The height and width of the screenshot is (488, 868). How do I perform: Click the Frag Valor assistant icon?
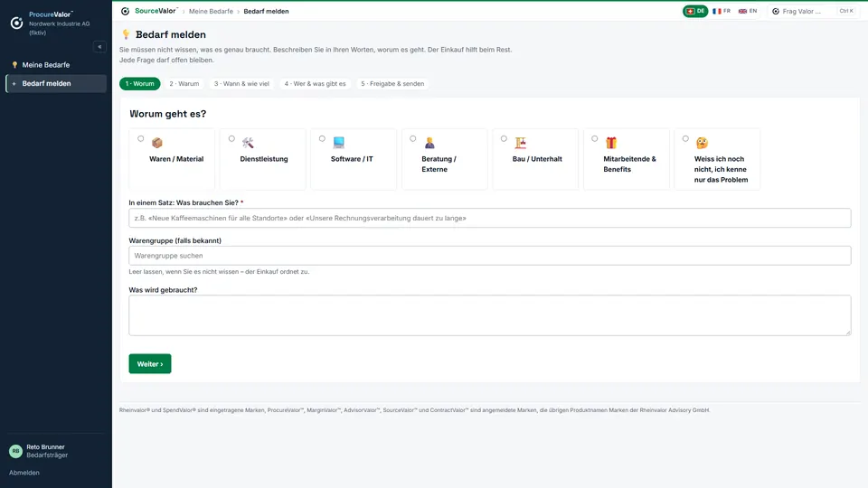click(776, 11)
